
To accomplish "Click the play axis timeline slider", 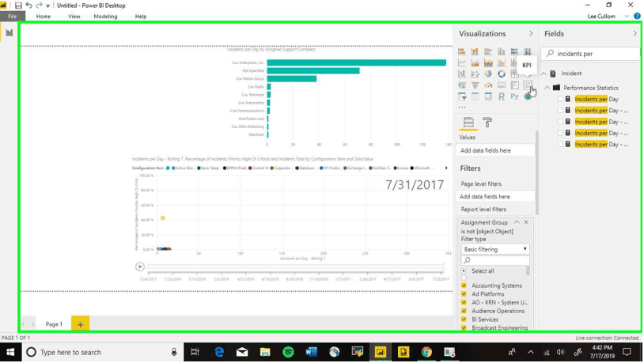I will point(296,267).
